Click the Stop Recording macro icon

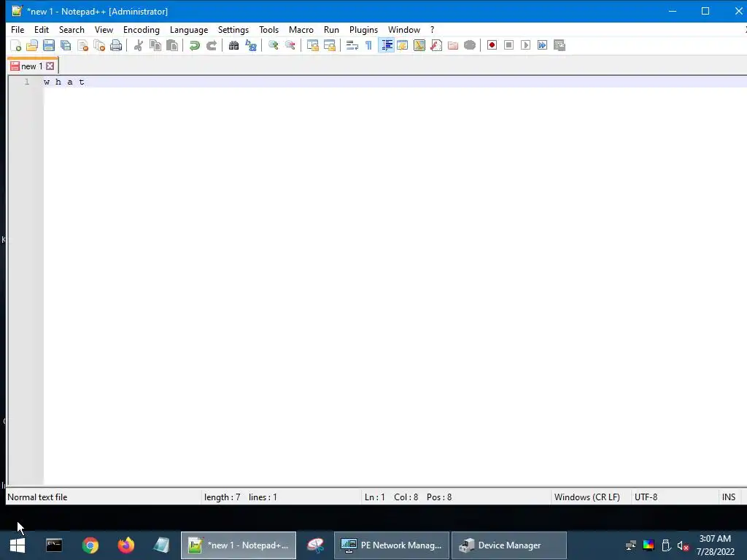coord(508,46)
